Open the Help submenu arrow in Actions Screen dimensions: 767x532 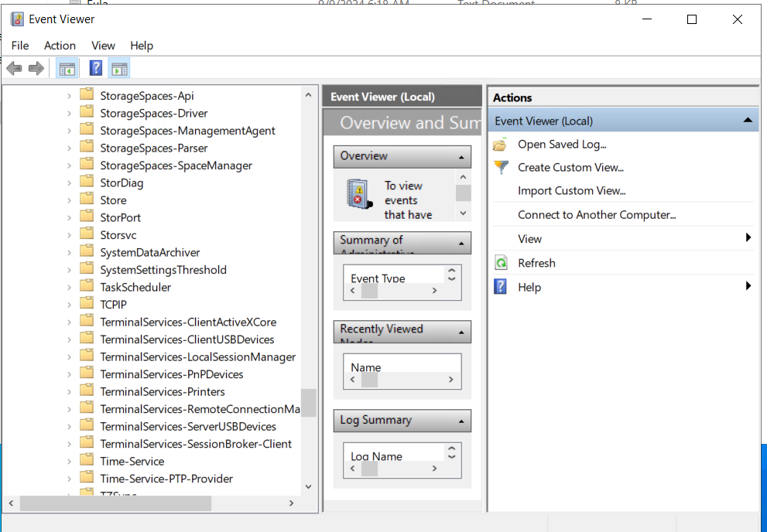point(748,285)
